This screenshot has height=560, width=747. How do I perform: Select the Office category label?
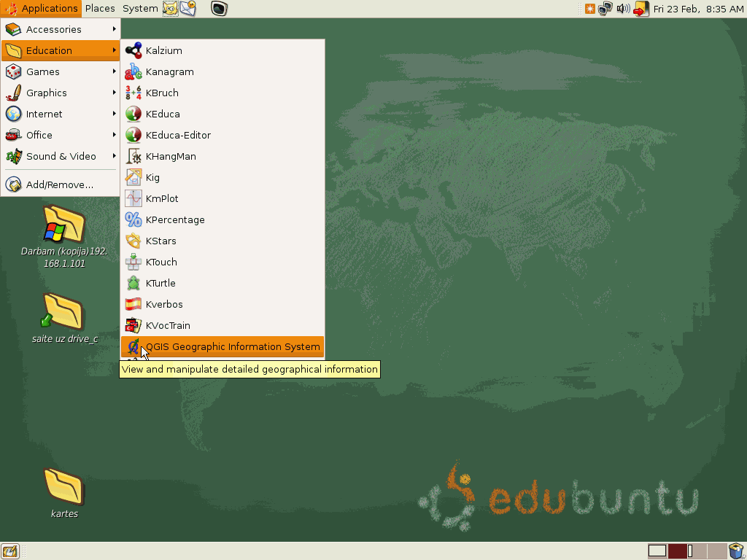39,135
